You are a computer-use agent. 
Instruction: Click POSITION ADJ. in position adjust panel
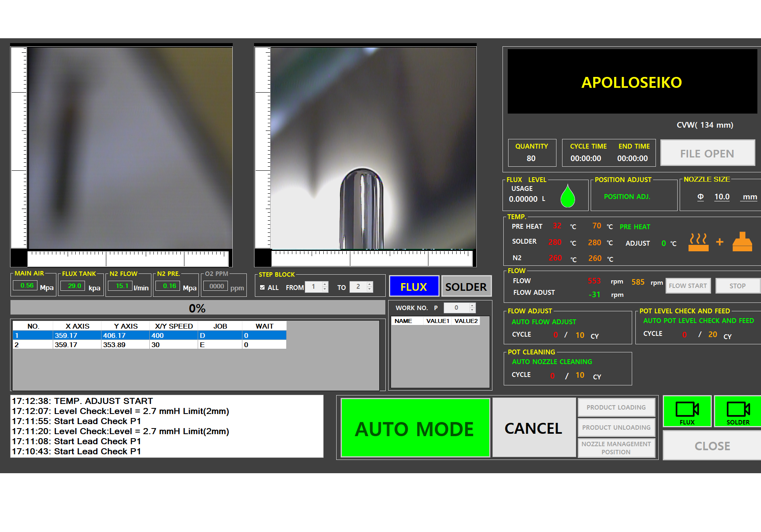click(627, 197)
